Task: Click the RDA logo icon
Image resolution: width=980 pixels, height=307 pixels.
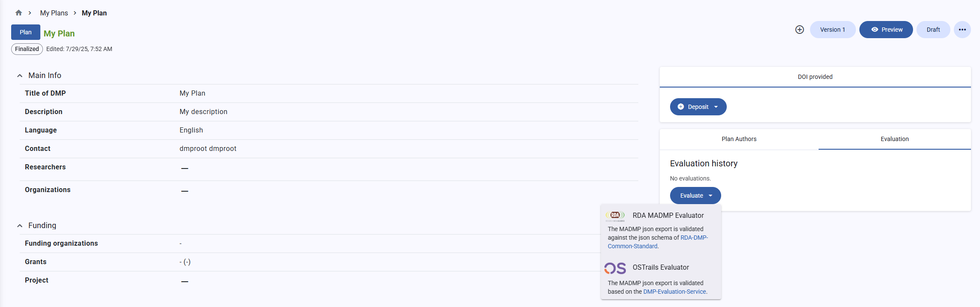Action: [615, 215]
